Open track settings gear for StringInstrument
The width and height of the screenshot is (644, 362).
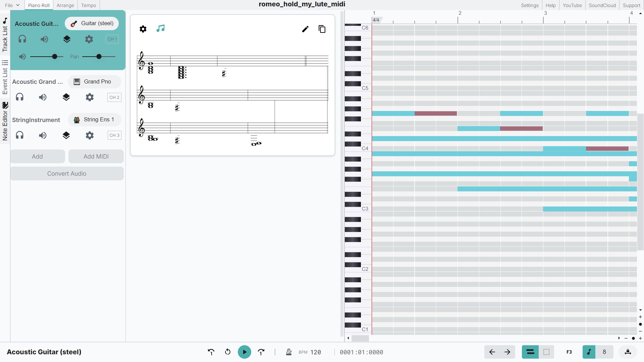tap(89, 135)
